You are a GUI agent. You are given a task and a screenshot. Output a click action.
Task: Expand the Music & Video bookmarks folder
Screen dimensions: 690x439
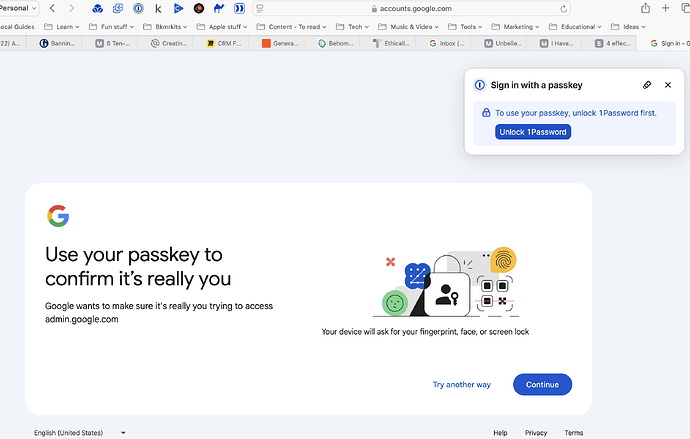(409, 27)
